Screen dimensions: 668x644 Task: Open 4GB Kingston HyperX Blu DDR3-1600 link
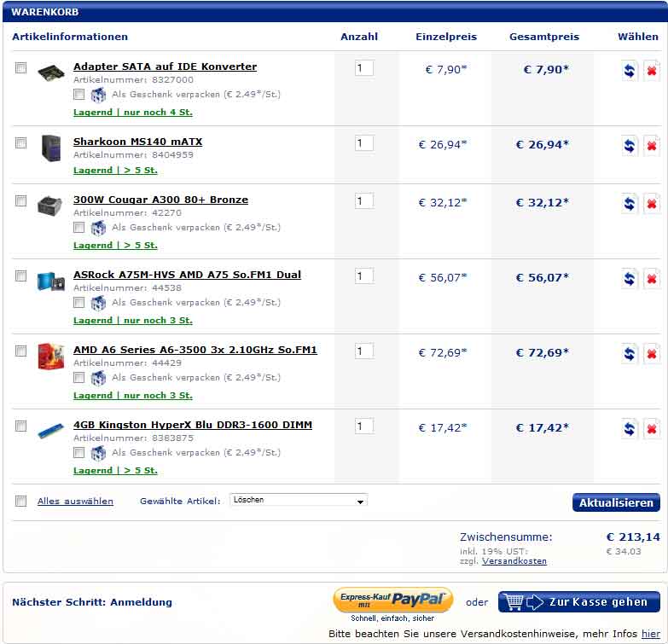point(193,425)
